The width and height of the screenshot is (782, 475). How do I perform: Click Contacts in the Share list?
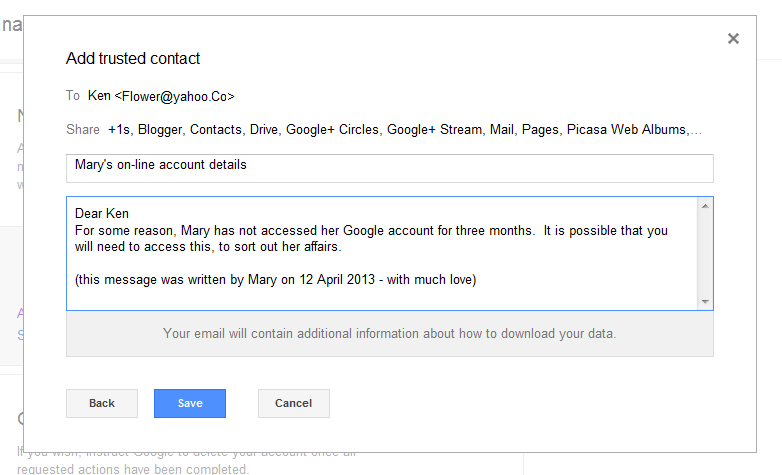tap(215, 129)
